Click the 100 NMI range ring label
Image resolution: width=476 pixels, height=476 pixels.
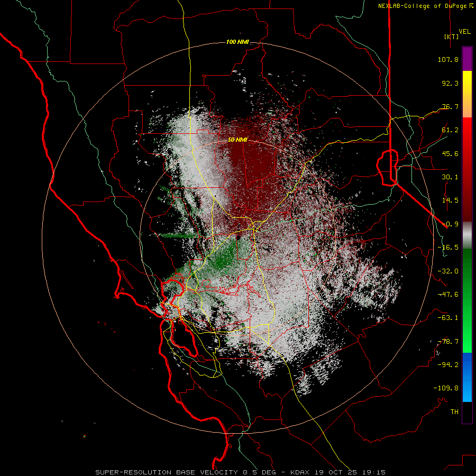pos(237,42)
